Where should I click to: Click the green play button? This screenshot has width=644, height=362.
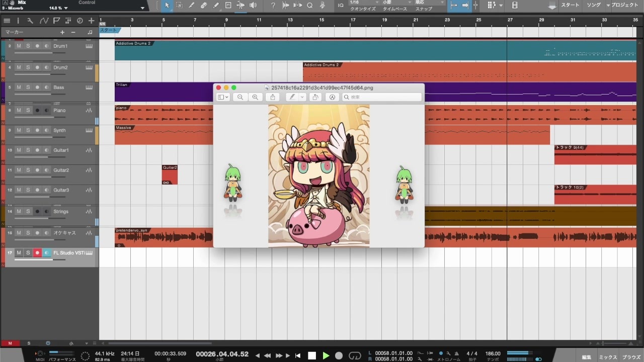coord(326,355)
